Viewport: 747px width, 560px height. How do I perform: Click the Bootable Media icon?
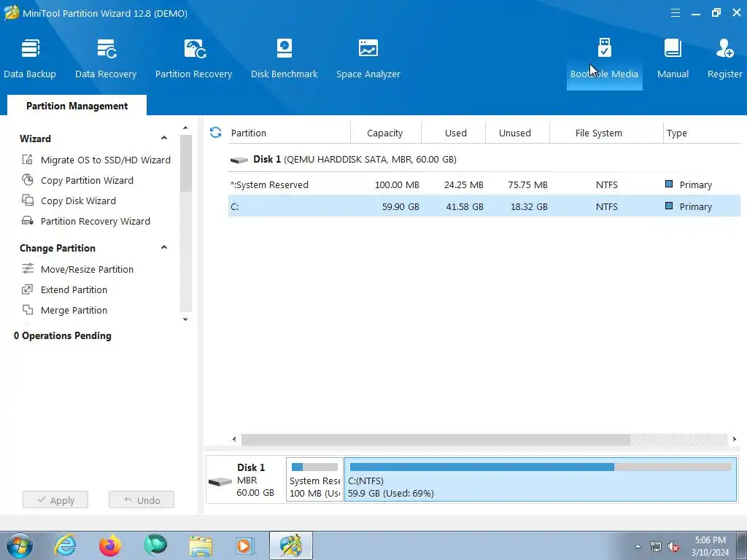click(x=604, y=48)
